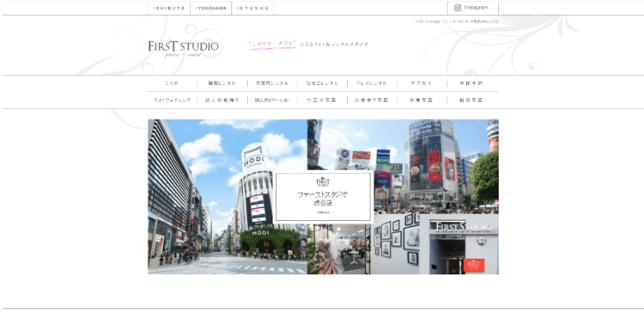Go to the TOP menu item

172,83
